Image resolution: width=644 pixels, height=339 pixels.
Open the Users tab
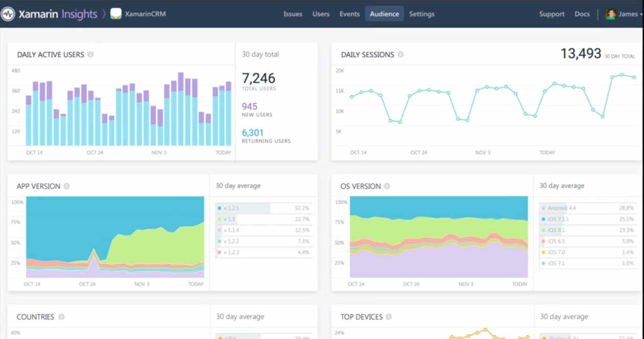coord(321,14)
